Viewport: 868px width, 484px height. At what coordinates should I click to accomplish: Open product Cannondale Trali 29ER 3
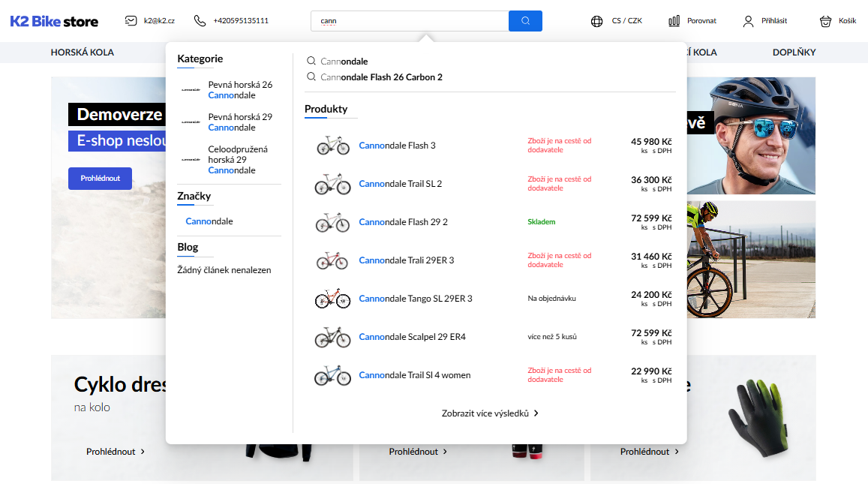pyautogui.click(x=407, y=260)
